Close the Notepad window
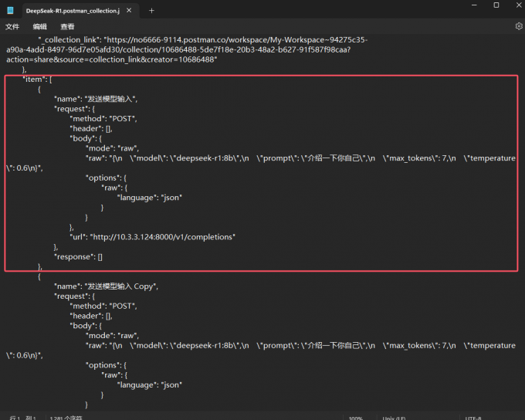Screen dimensions: 525x420 point(519,5)
